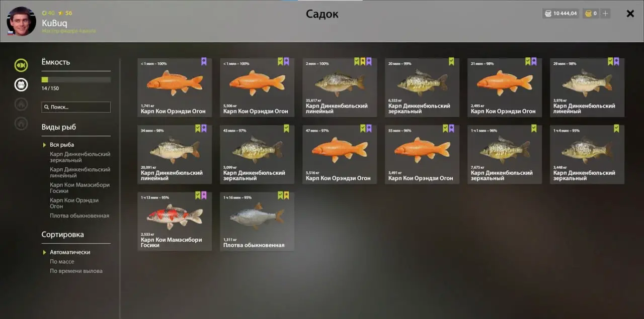The image size is (644, 319).
Task: Open the KuBuq player avatar
Action: coord(21,21)
